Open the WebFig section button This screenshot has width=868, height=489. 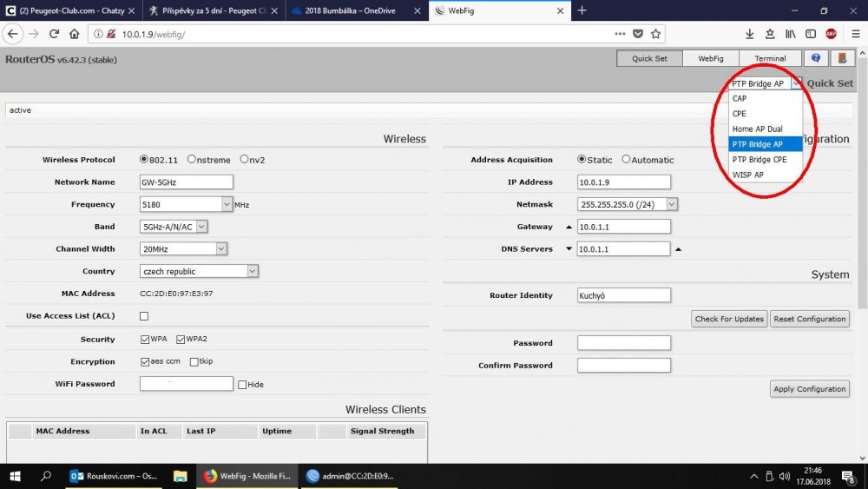click(710, 58)
